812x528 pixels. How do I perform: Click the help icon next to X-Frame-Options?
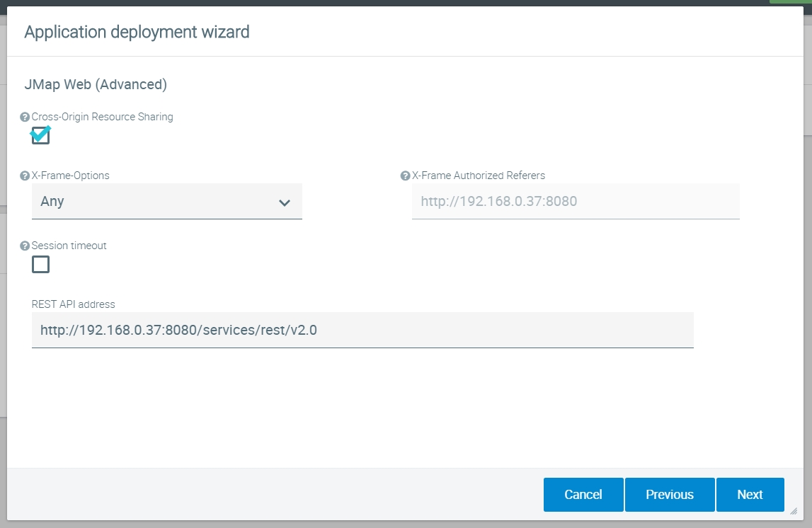25,176
